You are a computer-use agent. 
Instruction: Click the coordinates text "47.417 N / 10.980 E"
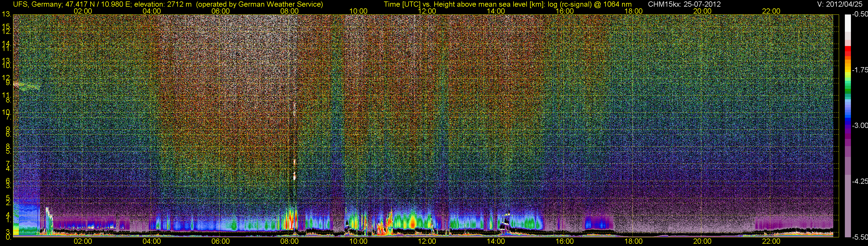pyautogui.click(x=98, y=4)
